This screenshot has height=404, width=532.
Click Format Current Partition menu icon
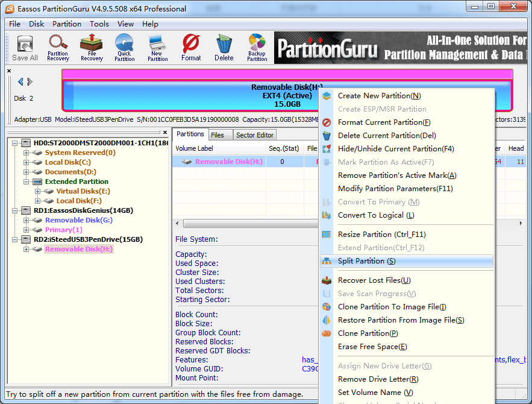(x=327, y=122)
